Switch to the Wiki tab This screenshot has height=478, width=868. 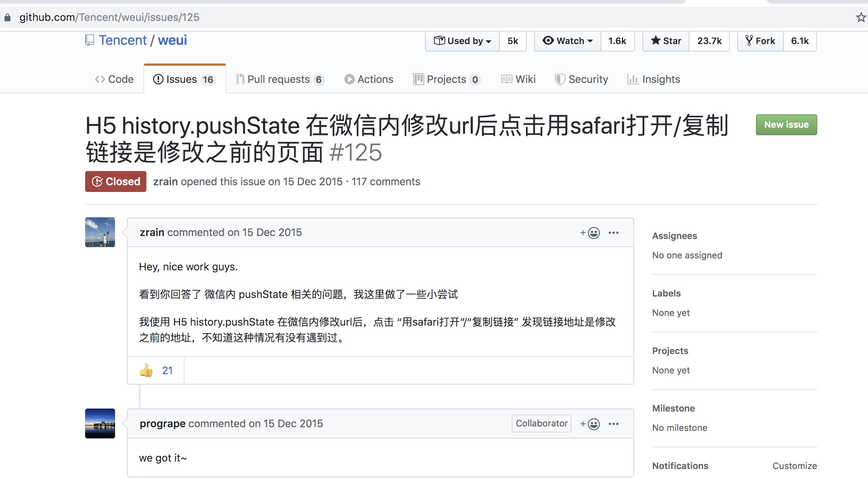click(x=518, y=79)
